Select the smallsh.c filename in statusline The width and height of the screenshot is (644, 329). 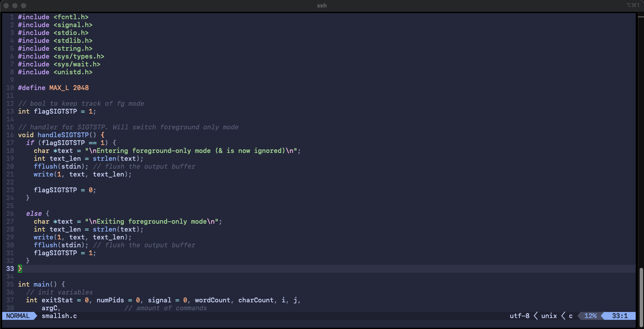tap(59, 315)
